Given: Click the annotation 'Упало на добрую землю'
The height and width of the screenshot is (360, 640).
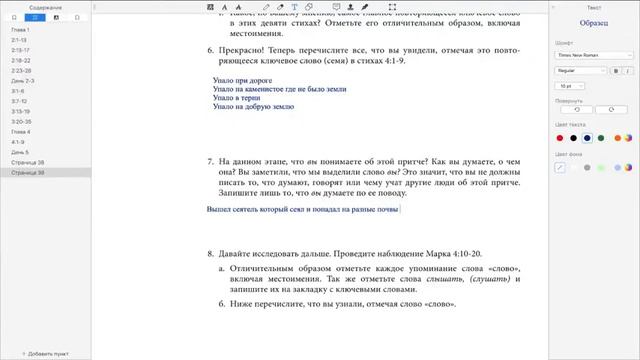Looking at the screenshot, I should tap(253, 107).
